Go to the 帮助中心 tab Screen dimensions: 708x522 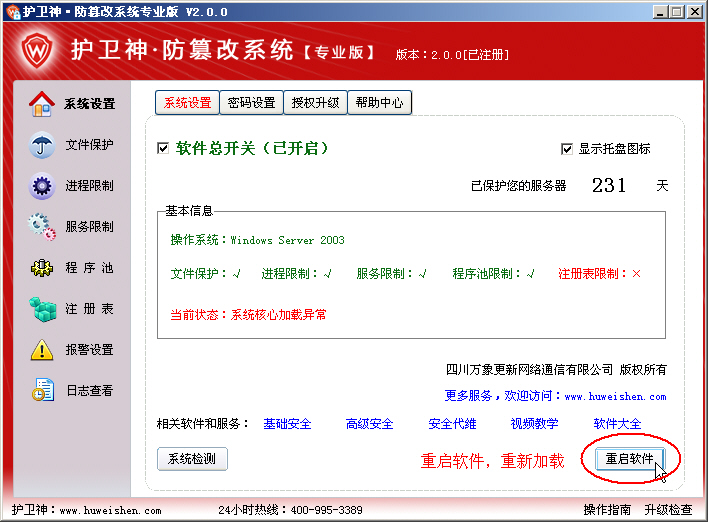tap(379, 103)
